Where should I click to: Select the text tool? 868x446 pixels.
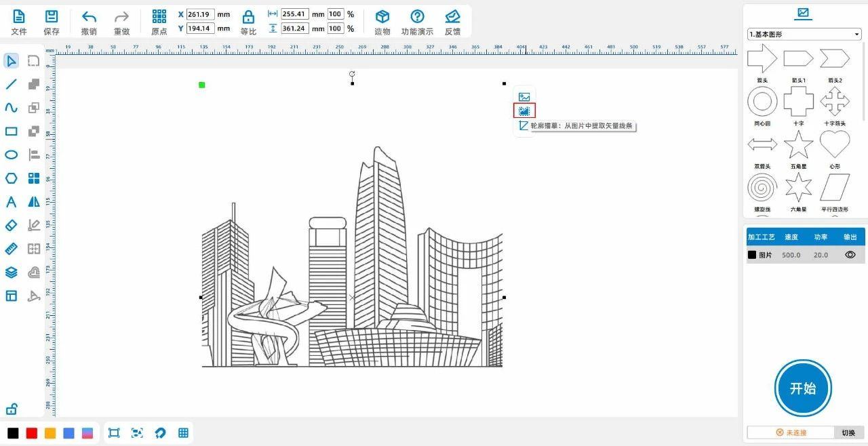[12, 202]
